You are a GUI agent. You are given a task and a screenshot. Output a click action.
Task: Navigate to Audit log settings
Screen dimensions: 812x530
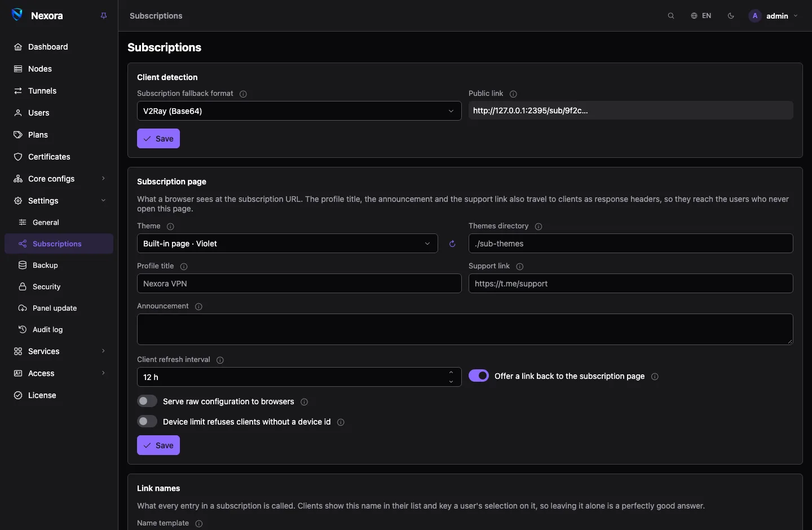[59, 329]
